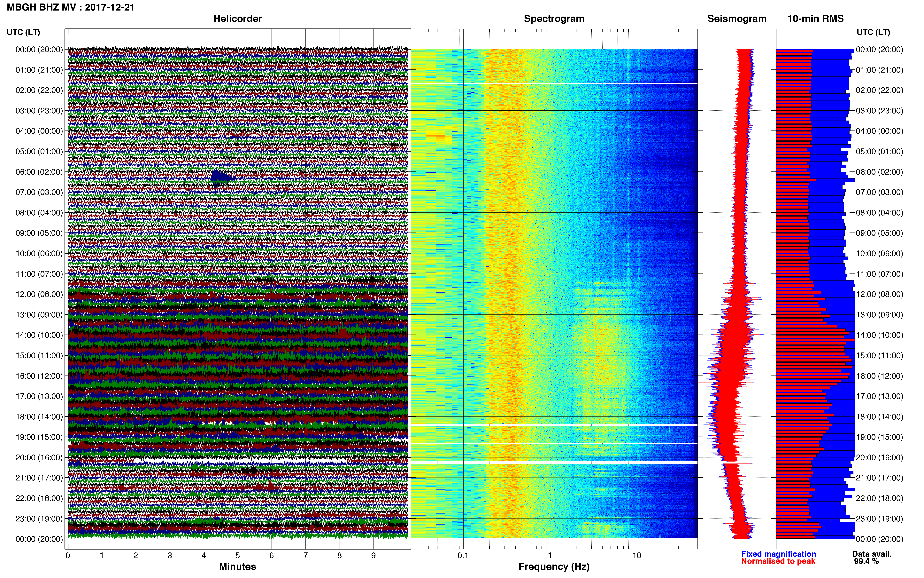Viewport: 924px width, 578px height.
Task: Select the Seismogram panel heading
Action: pyautogui.click(x=737, y=19)
